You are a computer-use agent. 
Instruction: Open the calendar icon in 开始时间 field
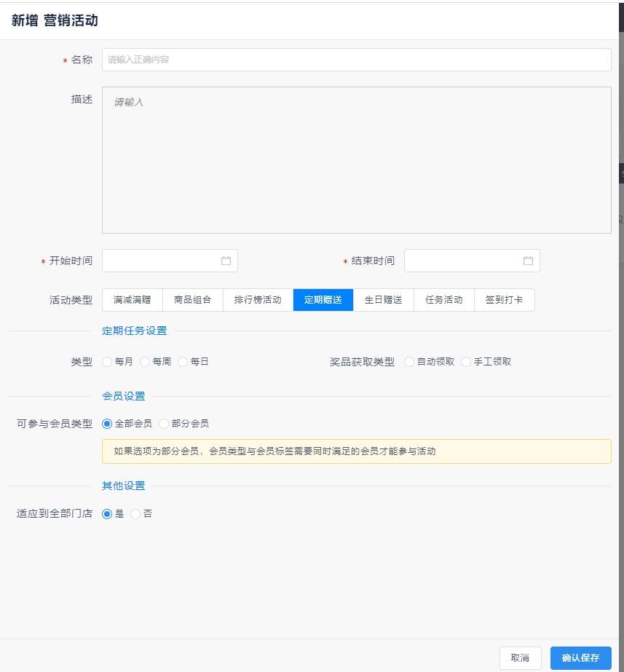[226, 261]
